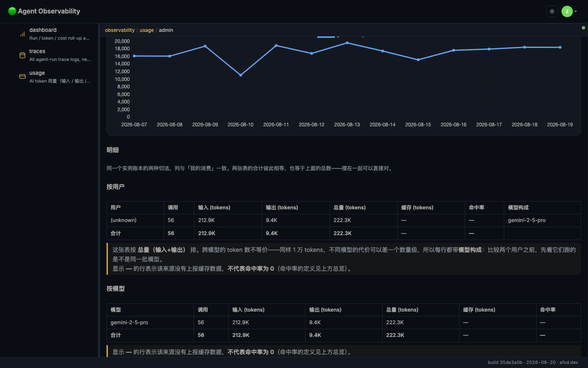Image resolution: width=588 pixels, height=368 pixels.
Task: Click chart data point for 2026-08-09
Action: [205, 46]
